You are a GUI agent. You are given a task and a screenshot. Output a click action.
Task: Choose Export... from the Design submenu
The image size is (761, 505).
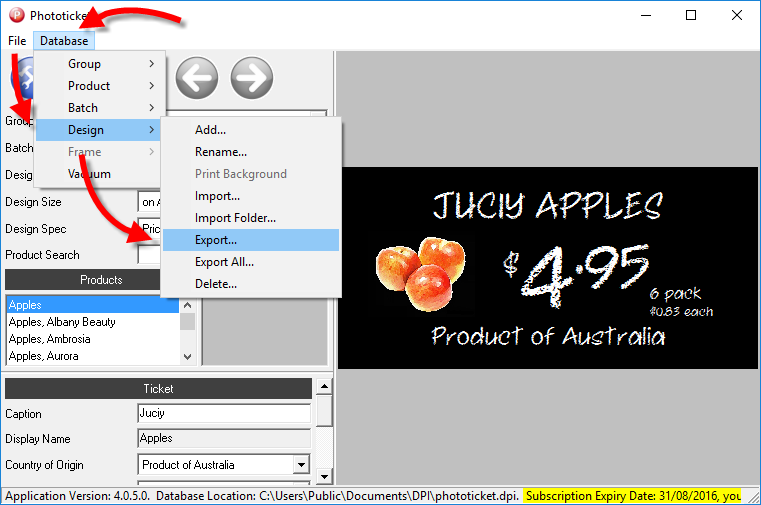216,240
